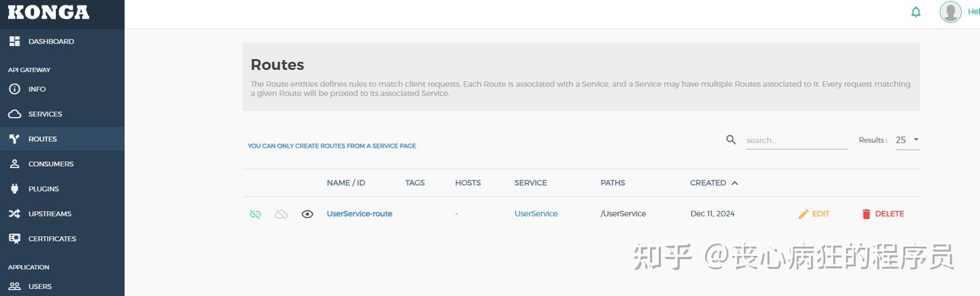Open the Results per page dropdown
This screenshot has width=980, height=296.
(907, 140)
